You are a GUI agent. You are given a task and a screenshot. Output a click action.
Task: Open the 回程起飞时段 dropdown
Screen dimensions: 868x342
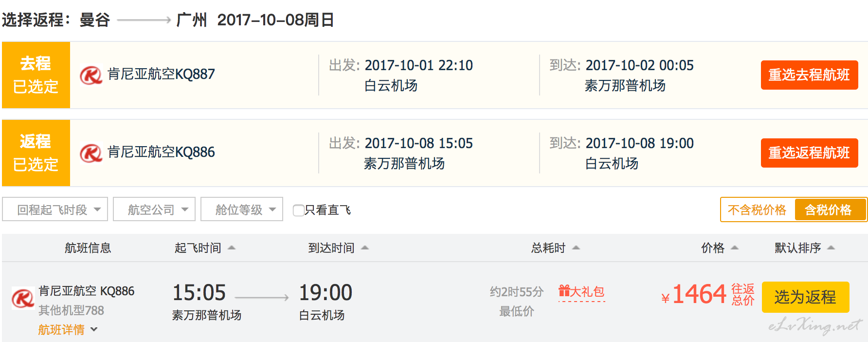55,209
